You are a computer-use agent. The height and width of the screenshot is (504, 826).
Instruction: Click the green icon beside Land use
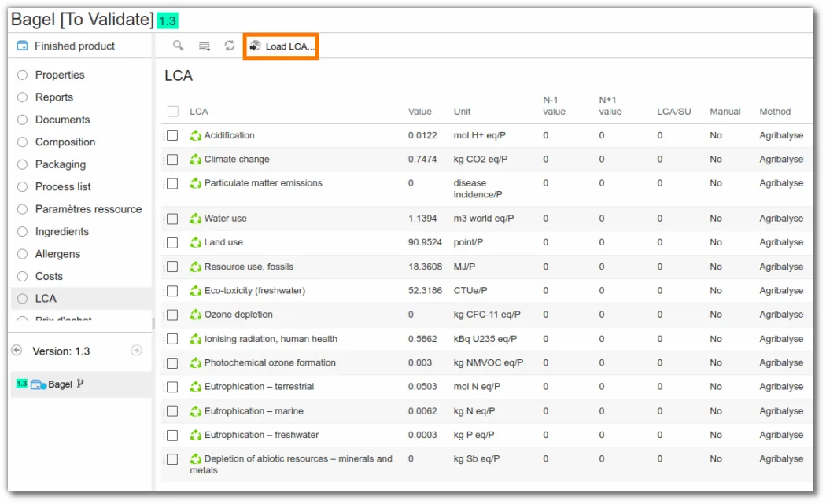coord(195,242)
